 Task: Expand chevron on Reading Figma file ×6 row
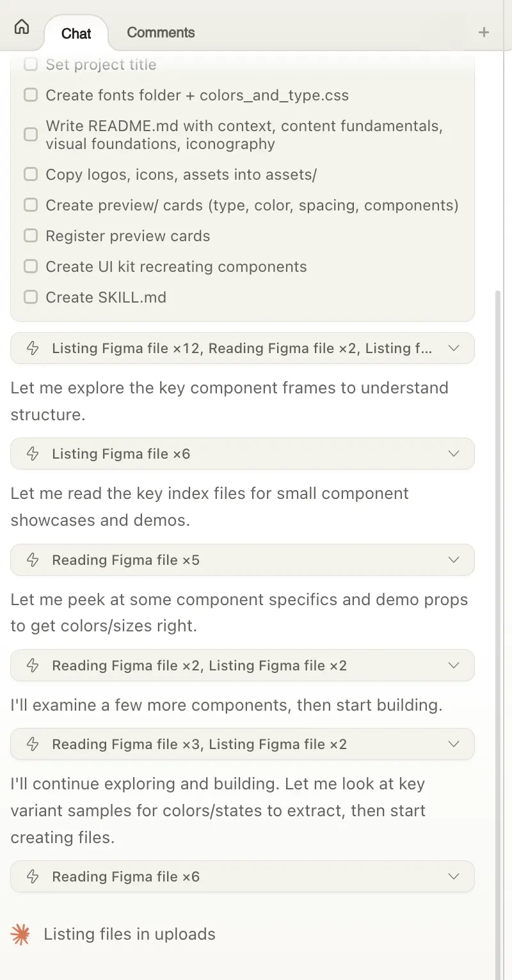454,876
